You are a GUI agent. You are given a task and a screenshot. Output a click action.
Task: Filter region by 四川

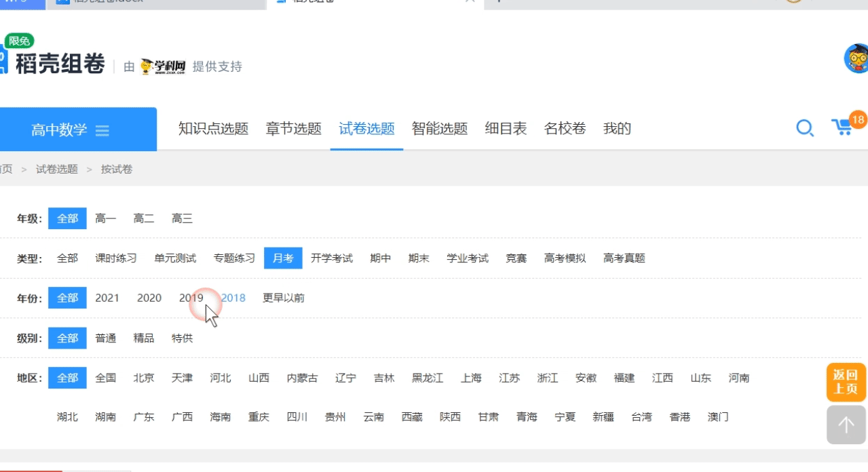[297, 417]
